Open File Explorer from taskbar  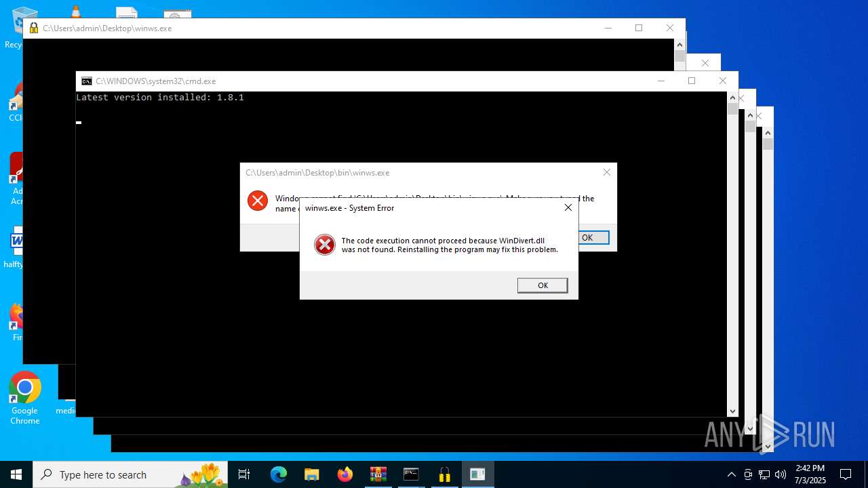(x=312, y=474)
